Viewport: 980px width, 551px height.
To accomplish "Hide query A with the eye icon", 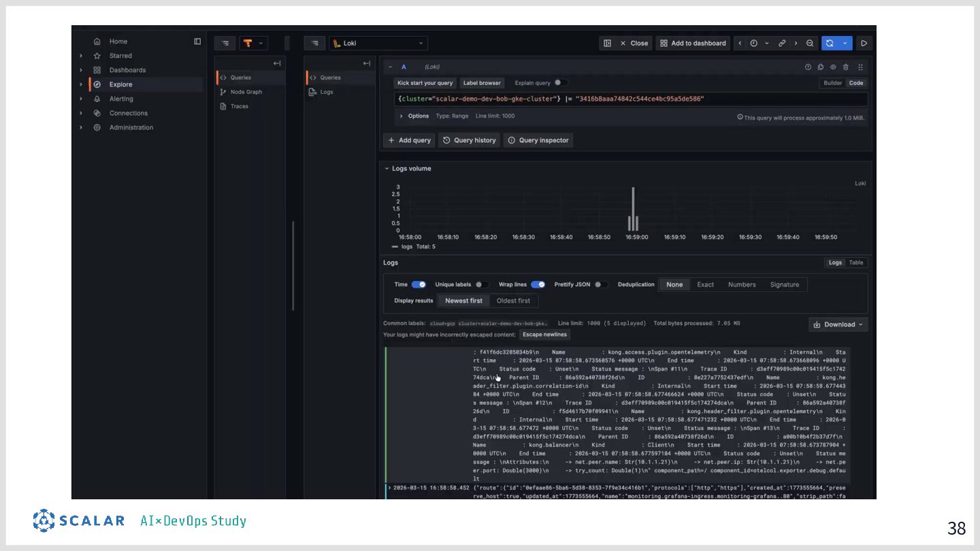I will click(x=833, y=67).
